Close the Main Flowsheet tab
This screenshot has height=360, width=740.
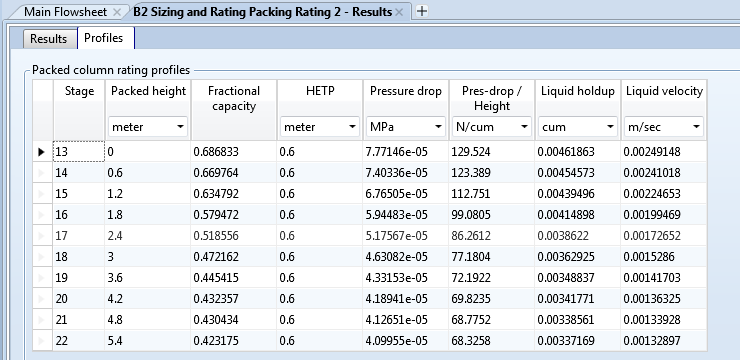(x=117, y=12)
